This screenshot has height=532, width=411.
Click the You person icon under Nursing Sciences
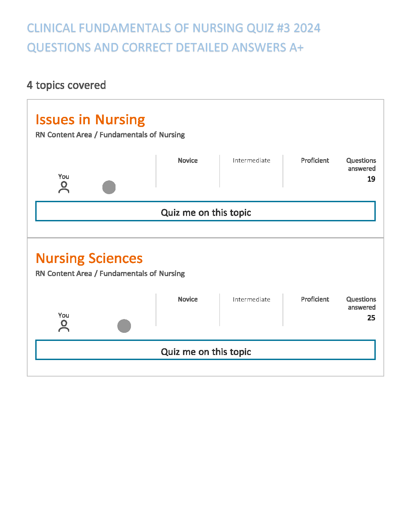[x=64, y=326]
